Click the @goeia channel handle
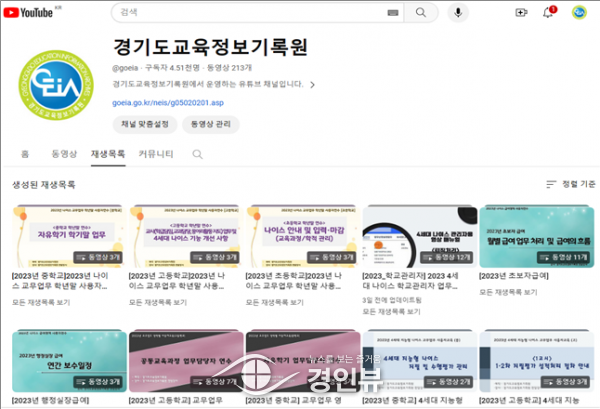This screenshot has height=409, width=600. point(125,68)
